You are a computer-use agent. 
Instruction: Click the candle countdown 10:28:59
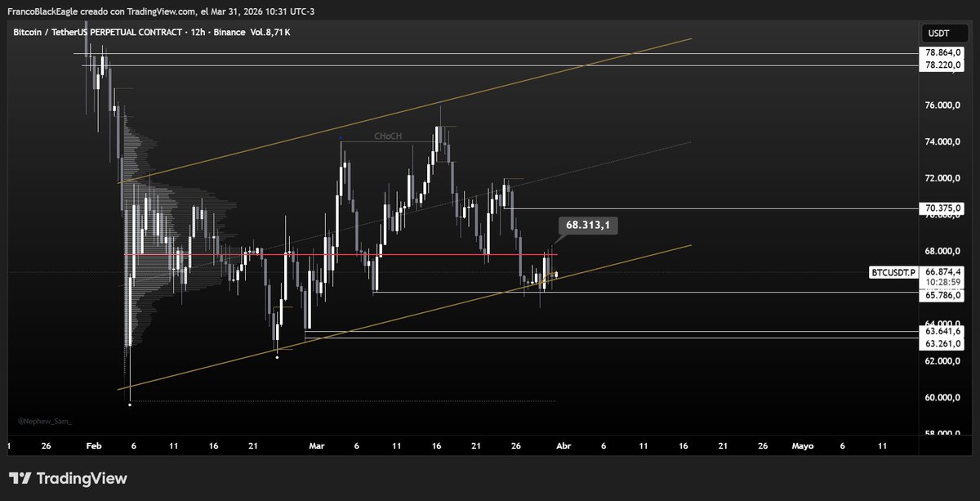tap(942, 282)
